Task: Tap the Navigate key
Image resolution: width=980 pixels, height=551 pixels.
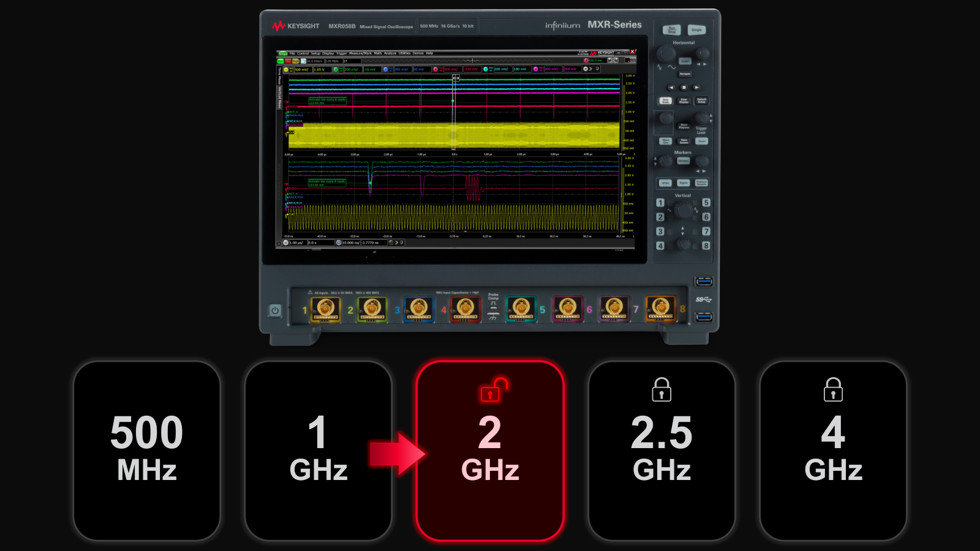Action: (685, 73)
